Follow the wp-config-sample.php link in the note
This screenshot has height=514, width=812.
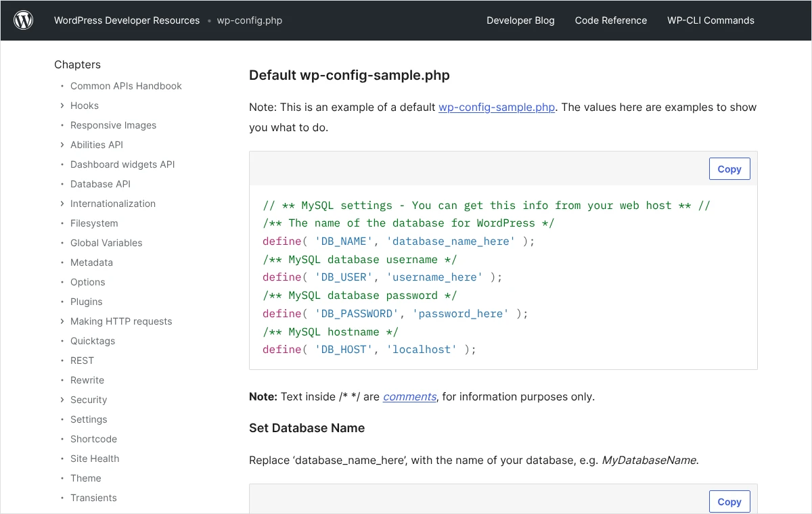pyautogui.click(x=497, y=107)
